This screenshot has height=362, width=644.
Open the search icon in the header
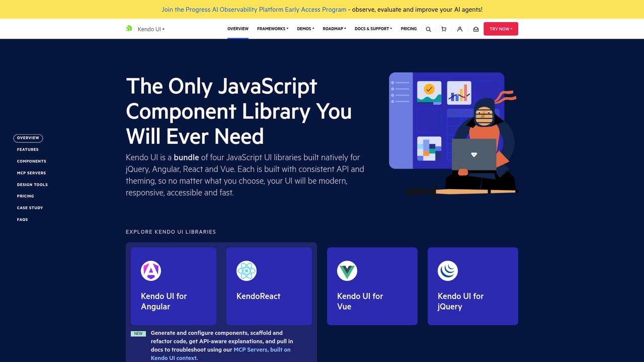point(428,29)
